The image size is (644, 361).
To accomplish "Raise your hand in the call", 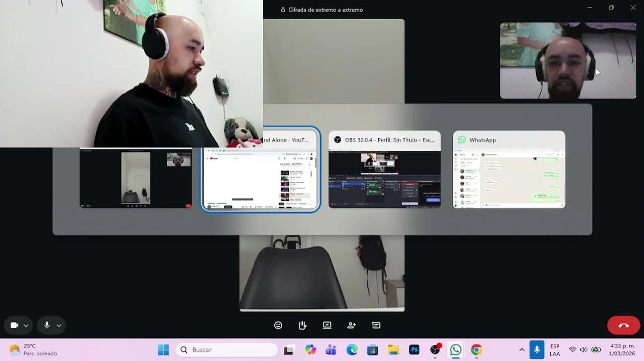I will [x=302, y=325].
